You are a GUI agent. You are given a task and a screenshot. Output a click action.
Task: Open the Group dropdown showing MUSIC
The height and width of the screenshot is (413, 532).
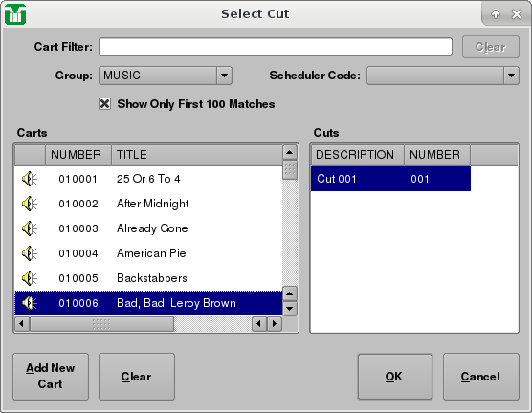tap(166, 76)
